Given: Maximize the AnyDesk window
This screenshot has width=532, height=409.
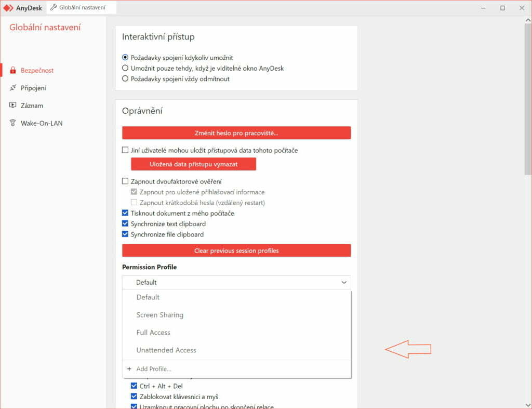Looking at the screenshot, I should tap(502, 8).
